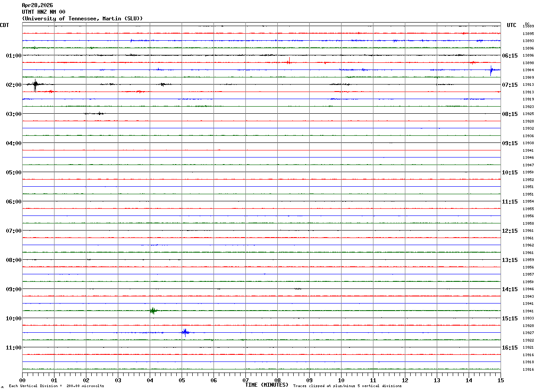Screen dimensions: 536x392
Task: Click the DC offset value '13943'
Action: tap(528, 296)
